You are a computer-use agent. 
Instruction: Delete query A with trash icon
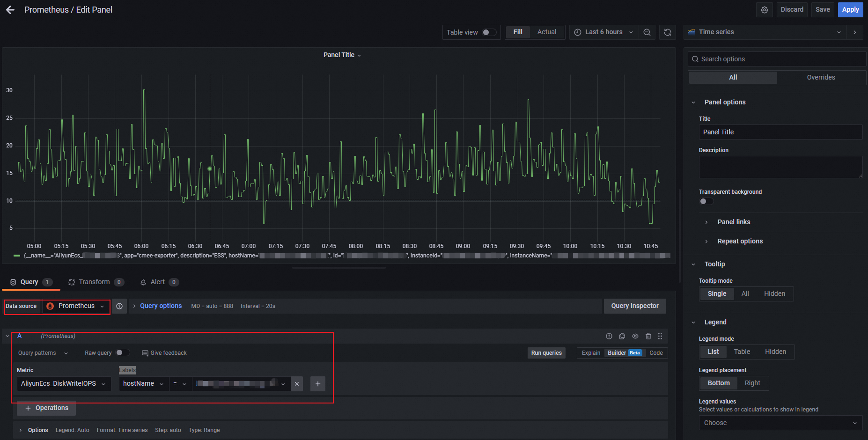tap(648, 336)
